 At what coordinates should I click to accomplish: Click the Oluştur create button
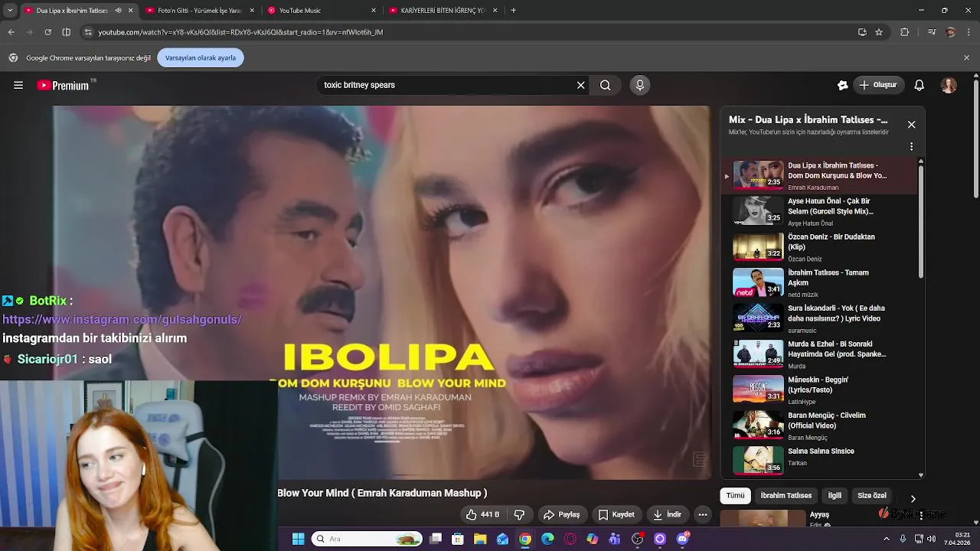[877, 86]
